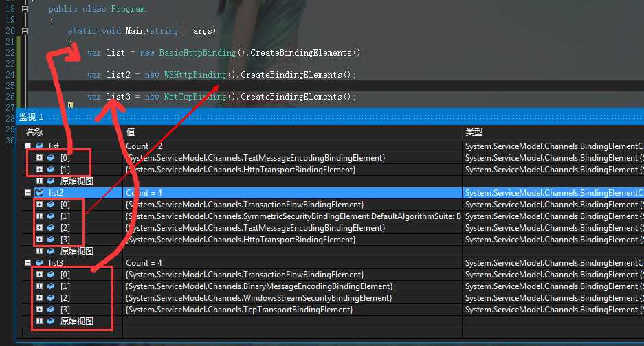The image size is (644, 346).
Task: Collapse the list2 variable node
Action: pyautogui.click(x=27, y=192)
